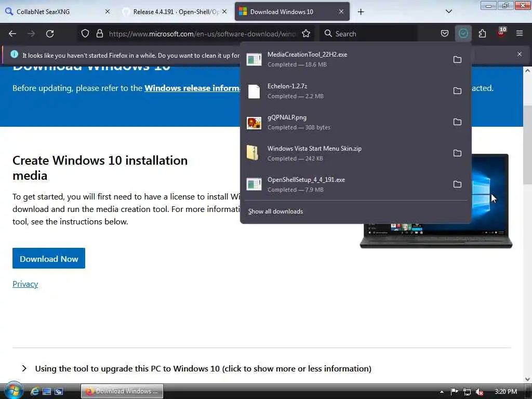Show MediaCreationTool_22H2.exe in folder

[x=457, y=60]
